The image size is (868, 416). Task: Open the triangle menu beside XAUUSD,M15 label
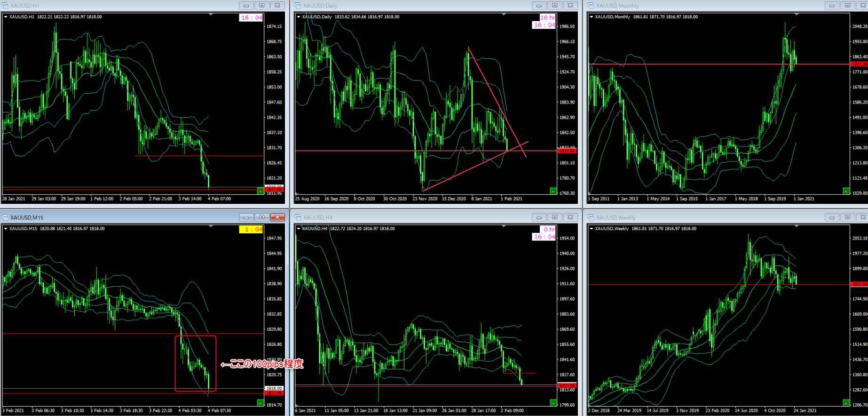[x=6, y=229]
